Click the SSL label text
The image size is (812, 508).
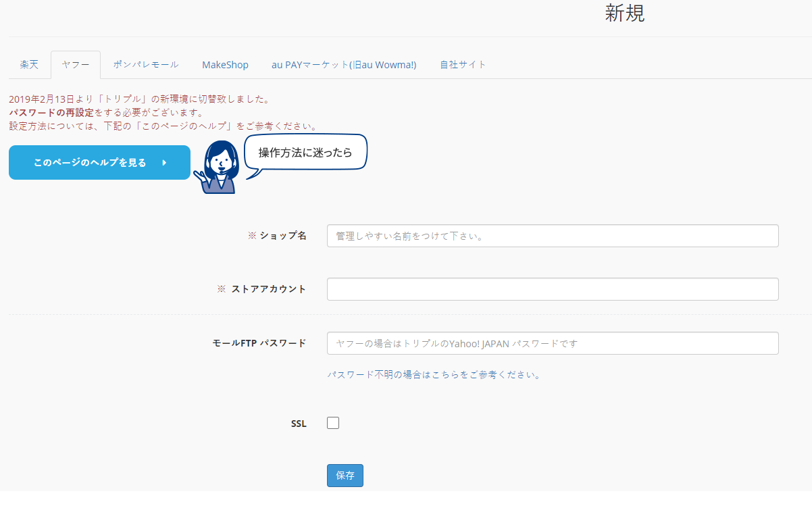click(x=299, y=424)
